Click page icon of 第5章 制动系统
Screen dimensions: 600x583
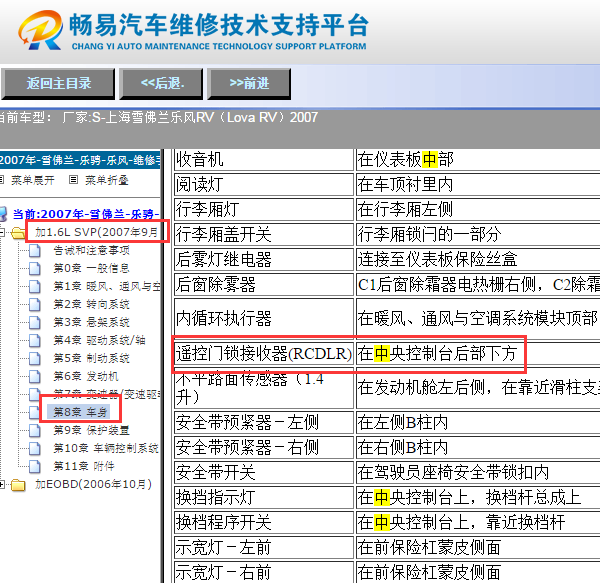click(35, 358)
